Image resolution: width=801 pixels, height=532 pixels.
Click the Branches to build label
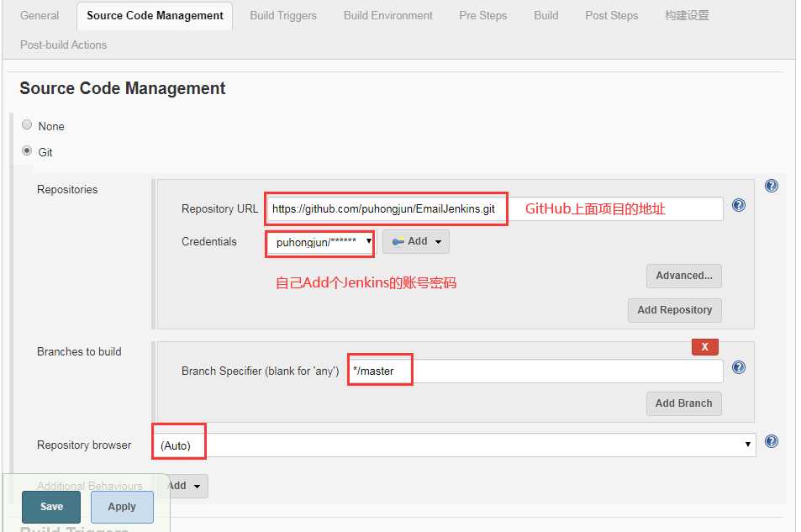tap(79, 351)
